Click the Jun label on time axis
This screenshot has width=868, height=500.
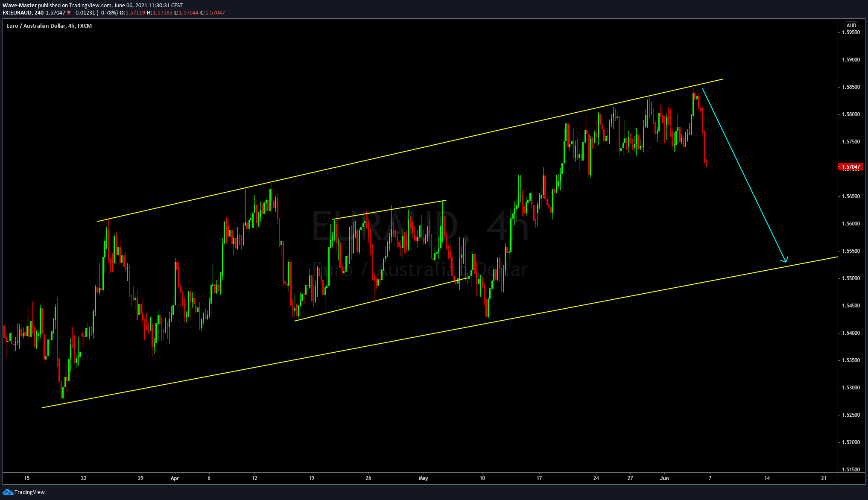tap(664, 478)
